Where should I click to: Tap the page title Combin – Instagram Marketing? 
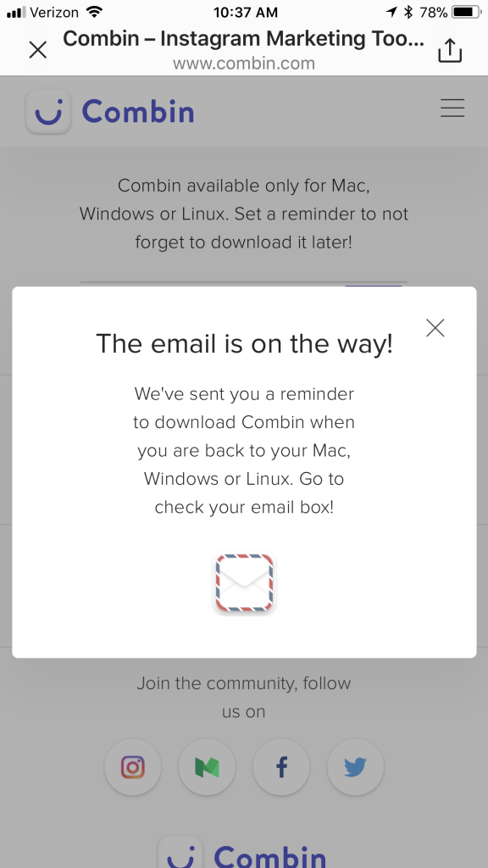pyautogui.click(x=243, y=38)
